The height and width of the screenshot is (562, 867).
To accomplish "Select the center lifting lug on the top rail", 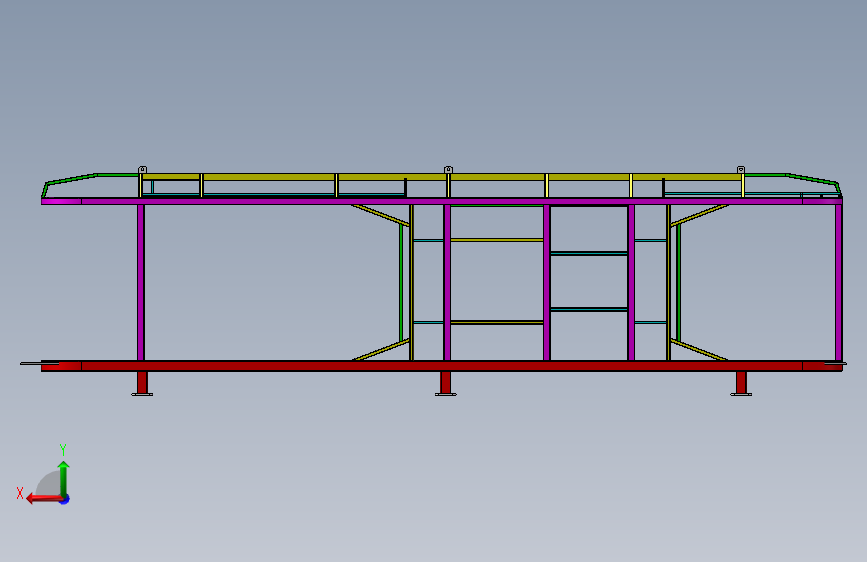I will [448, 170].
